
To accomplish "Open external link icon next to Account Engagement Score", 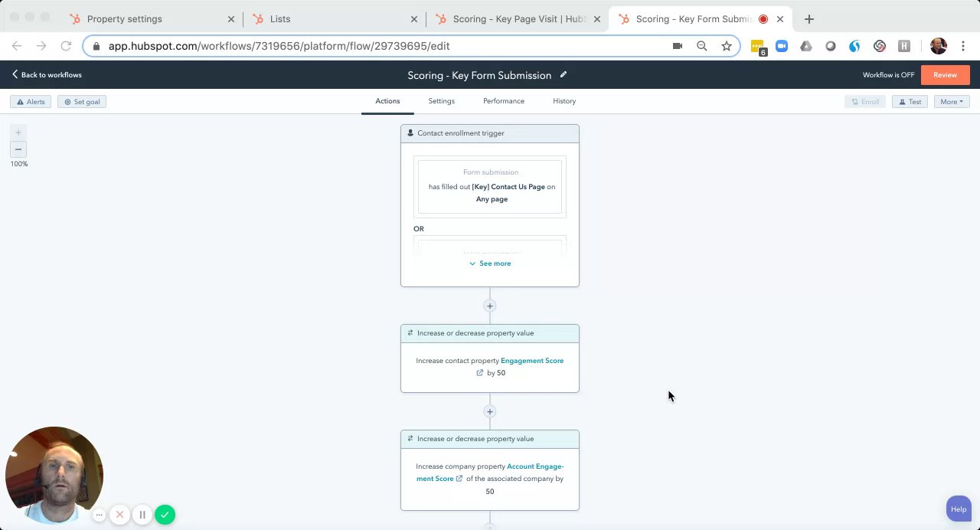I will [459, 479].
